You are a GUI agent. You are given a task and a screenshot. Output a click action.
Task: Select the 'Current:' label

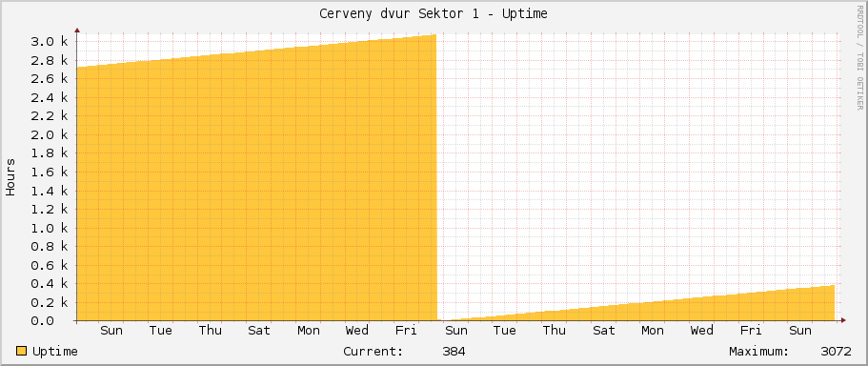tap(373, 352)
